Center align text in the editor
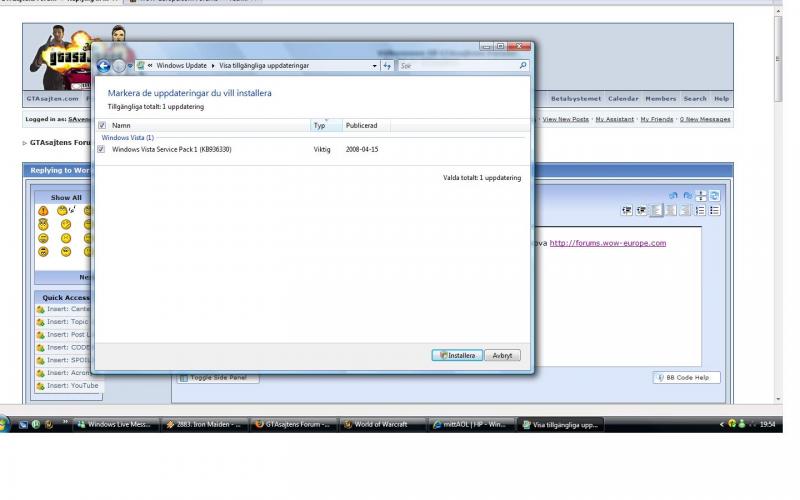Viewport: 800px width, 500px height. (671, 211)
